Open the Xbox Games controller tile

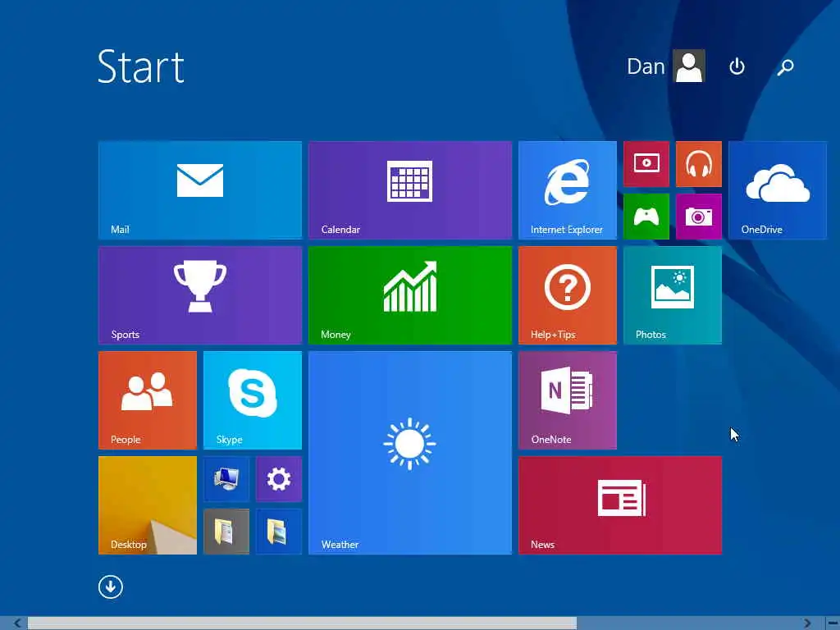[646, 217]
